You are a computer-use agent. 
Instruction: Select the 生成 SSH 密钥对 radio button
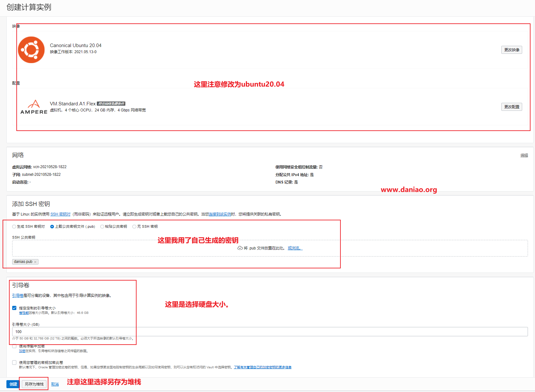14,226
